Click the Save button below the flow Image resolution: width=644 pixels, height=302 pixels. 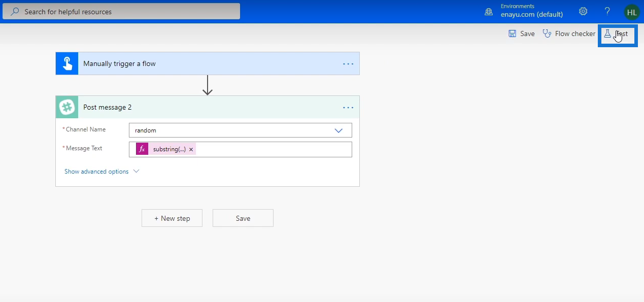coord(243,218)
